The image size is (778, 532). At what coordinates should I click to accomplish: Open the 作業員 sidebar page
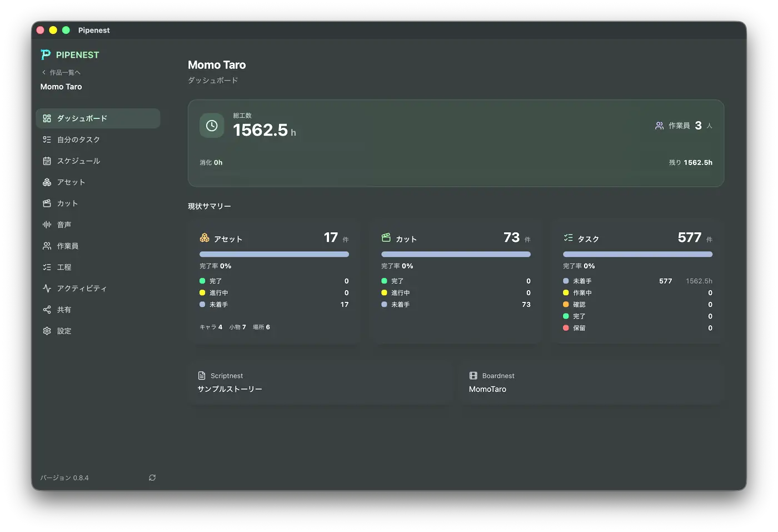(98, 246)
